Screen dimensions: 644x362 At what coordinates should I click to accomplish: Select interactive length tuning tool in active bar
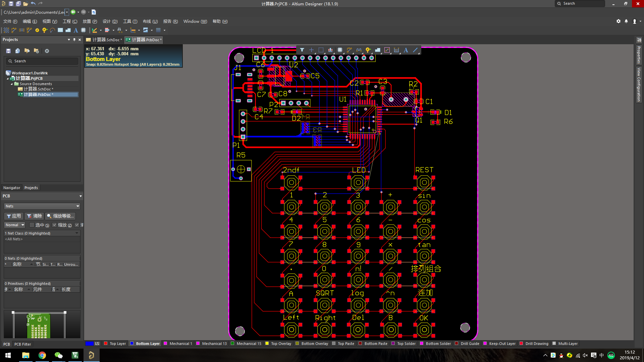click(x=359, y=50)
